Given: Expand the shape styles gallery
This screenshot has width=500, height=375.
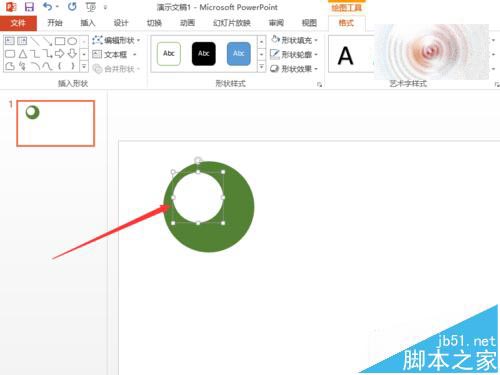Looking at the screenshot, I should [x=262, y=66].
